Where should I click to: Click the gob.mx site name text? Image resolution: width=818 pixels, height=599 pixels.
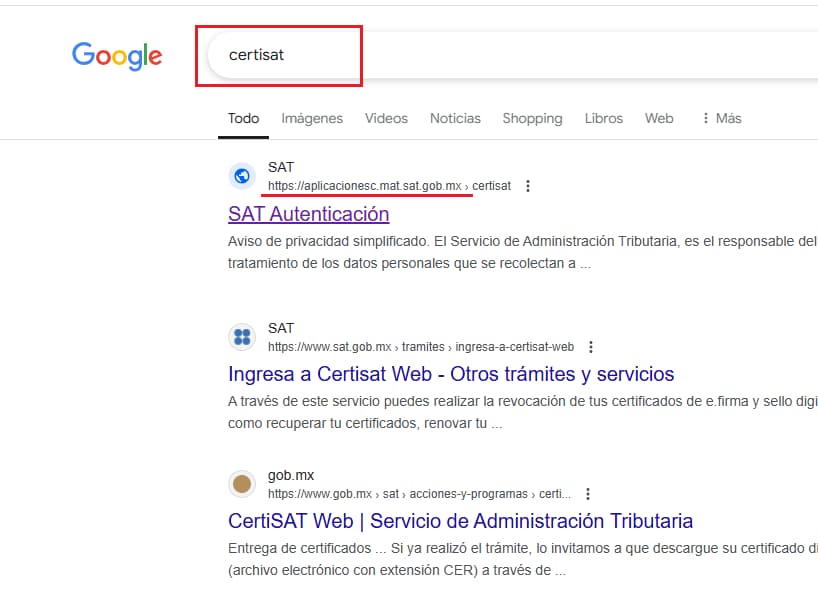[291, 475]
